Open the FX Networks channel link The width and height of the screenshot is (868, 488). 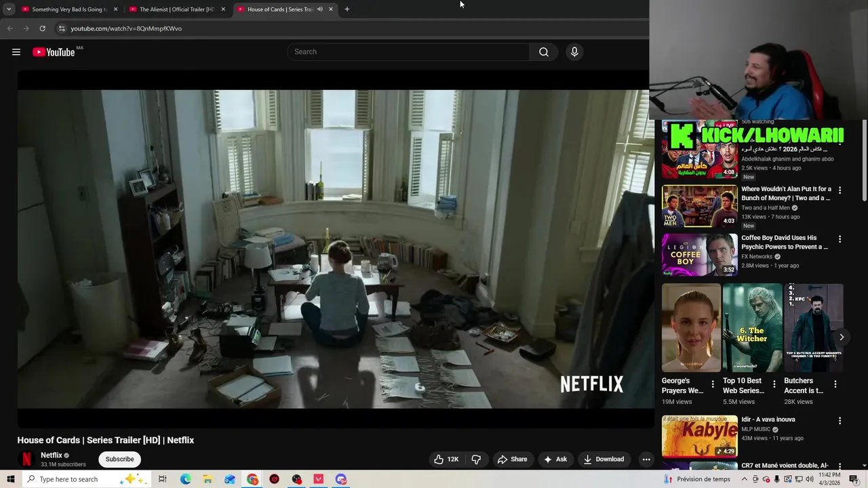[x=757, y=257]
